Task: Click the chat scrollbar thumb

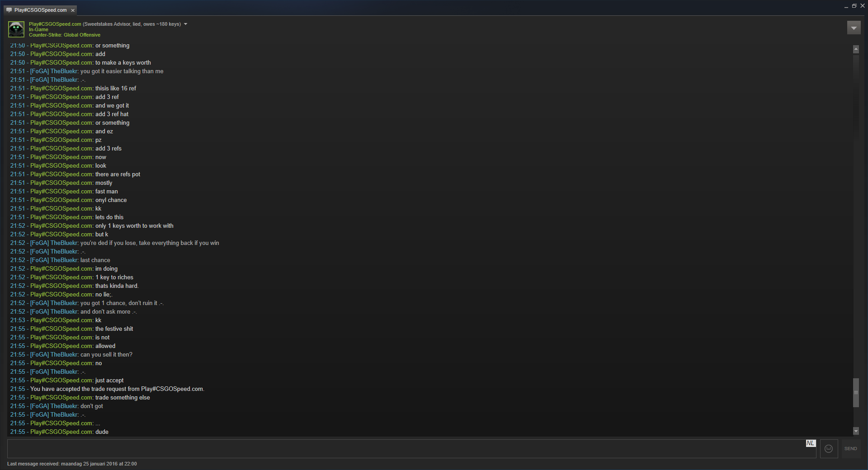Action: (x=856, y=393)
